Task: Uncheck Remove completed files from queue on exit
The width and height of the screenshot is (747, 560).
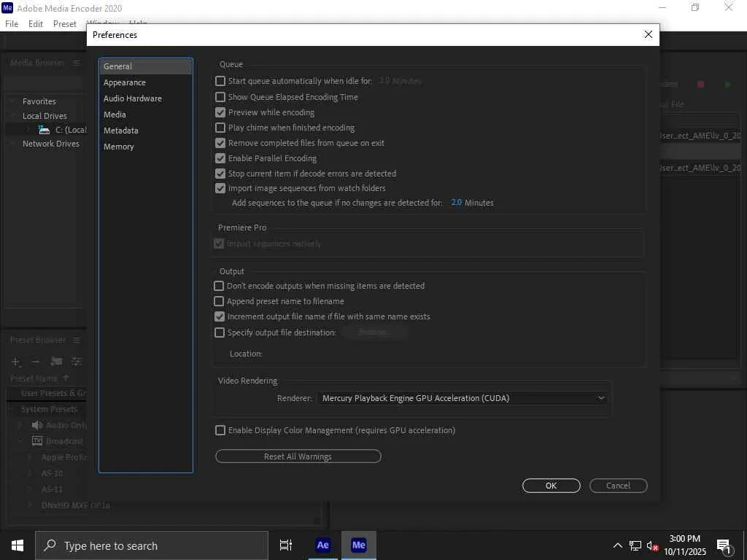Action: click(x=220, y=143)
